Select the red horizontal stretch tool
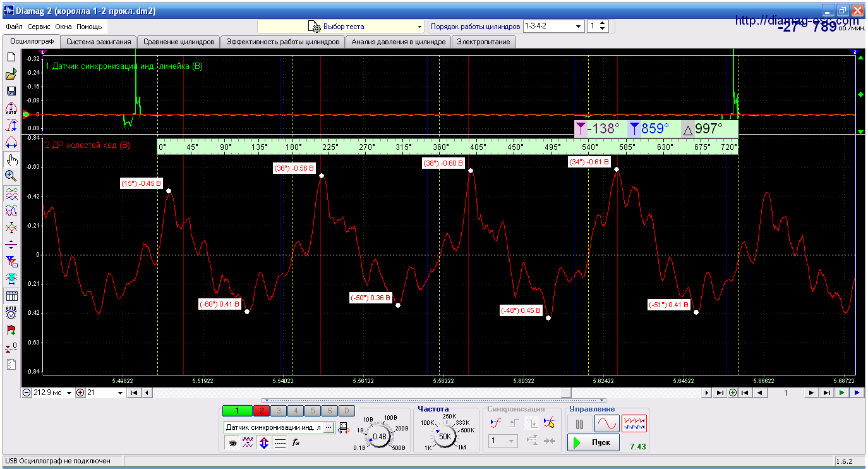The image size is (868, 469). point(11,143)
